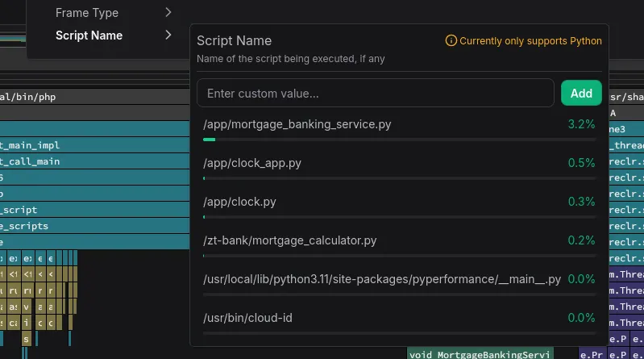This screenshot has height=359, width=644.
Task: Click the void MortgageBankingServi flame graph frame
Action: (480, 354)
